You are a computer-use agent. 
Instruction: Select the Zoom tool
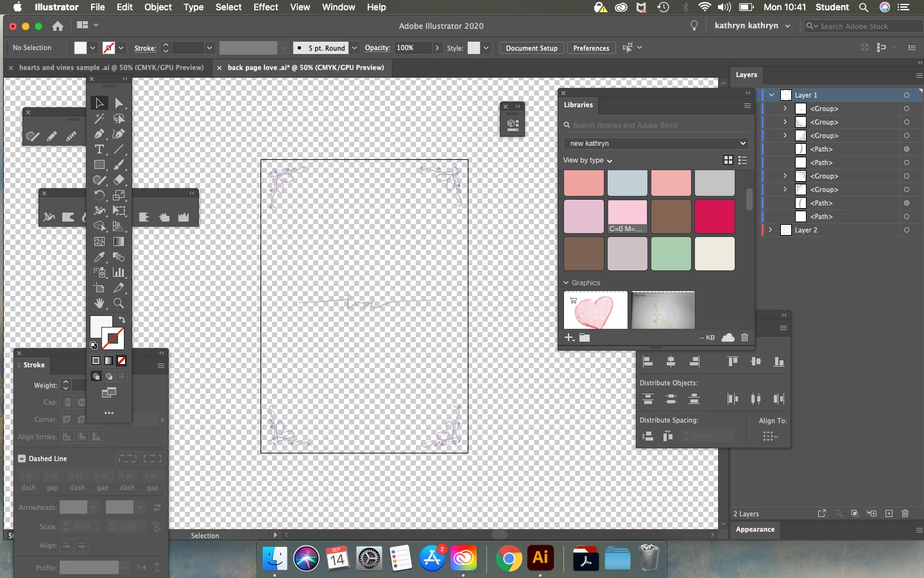119,303
